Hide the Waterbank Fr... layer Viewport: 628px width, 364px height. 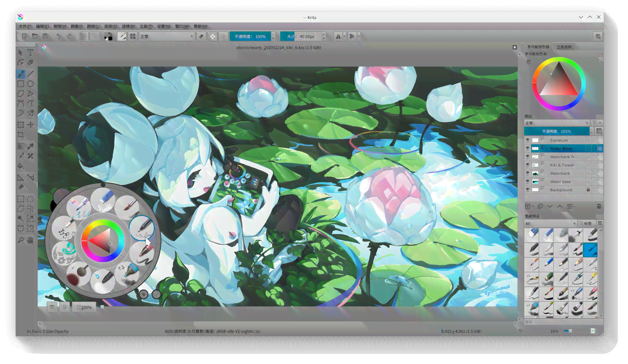[528, 157]
